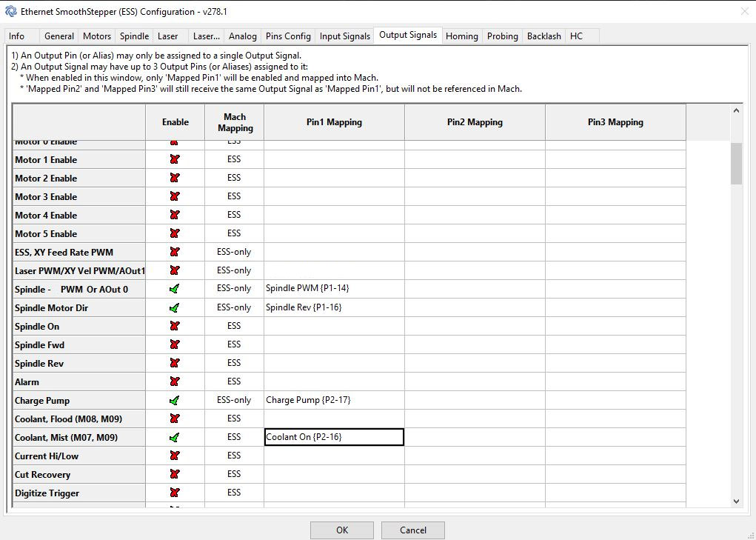The height and width of the screenshot is (540, 756).
Task: Toggle the Motor 3 Enable red X
Action: [x=175, y=197]
